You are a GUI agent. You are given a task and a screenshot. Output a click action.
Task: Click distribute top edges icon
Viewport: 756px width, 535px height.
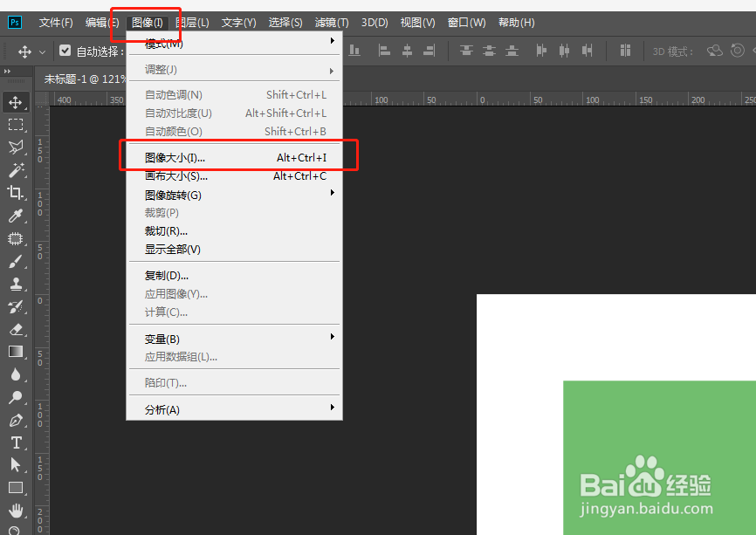[x=466, y=51]
